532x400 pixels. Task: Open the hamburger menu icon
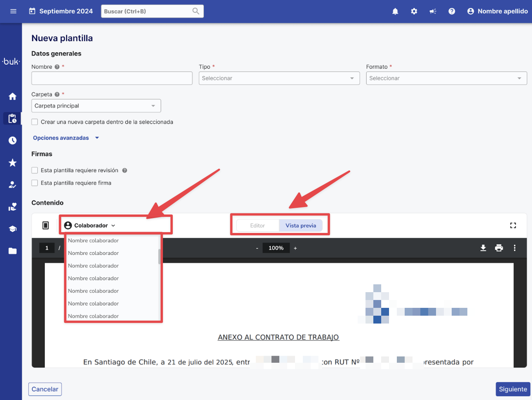tap(13, 11)
